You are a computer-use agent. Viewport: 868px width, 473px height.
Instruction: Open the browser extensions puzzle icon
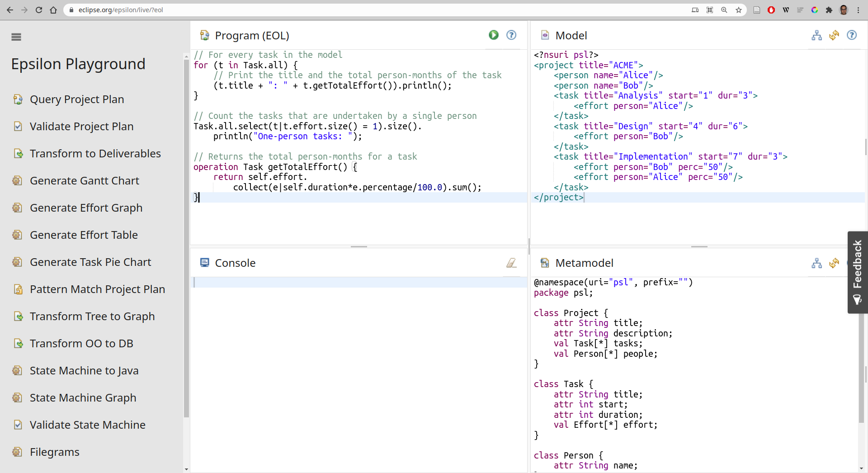[x=829, y=10]
